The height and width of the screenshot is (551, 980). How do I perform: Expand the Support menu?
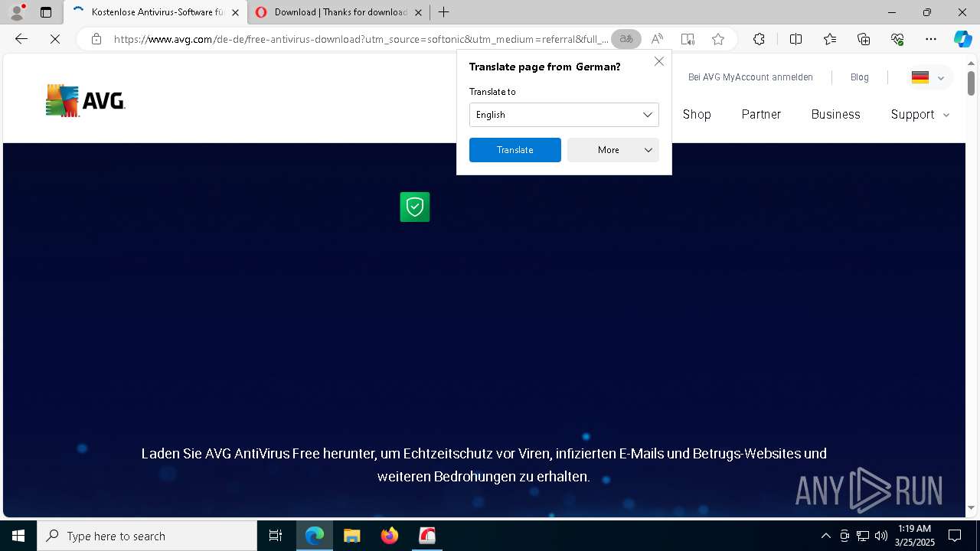tap(920, 115)
